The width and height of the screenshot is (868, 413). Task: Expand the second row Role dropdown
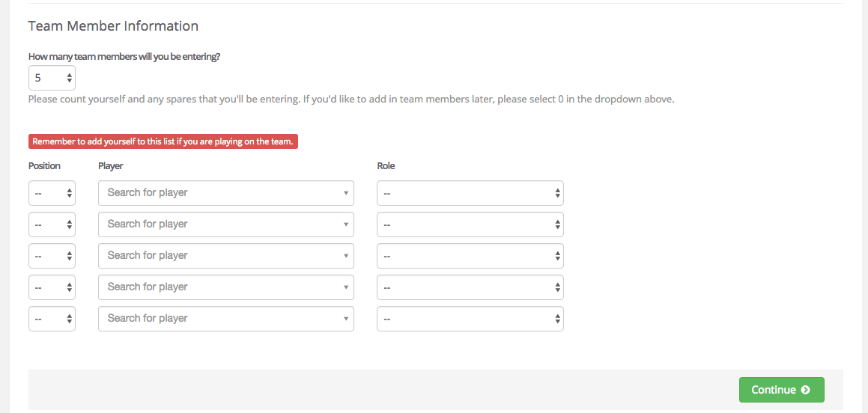pos(470,224)
